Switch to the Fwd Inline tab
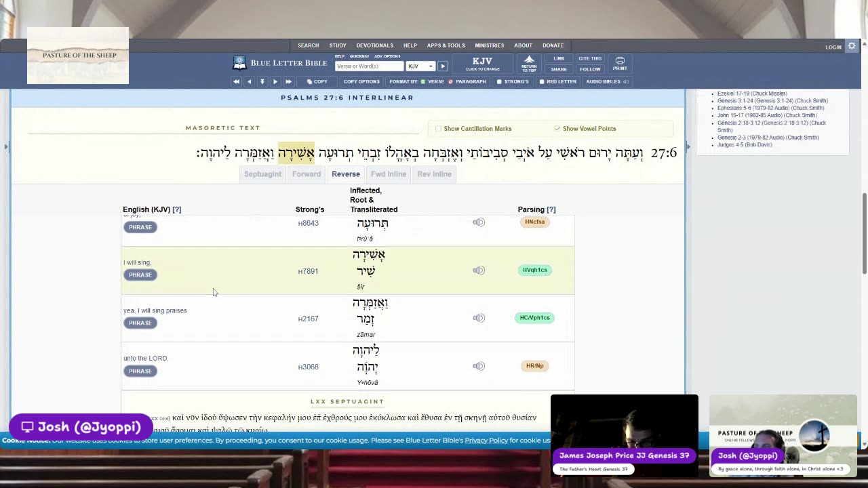Viewport: 868px width, 488px height. tap(389, 174)
